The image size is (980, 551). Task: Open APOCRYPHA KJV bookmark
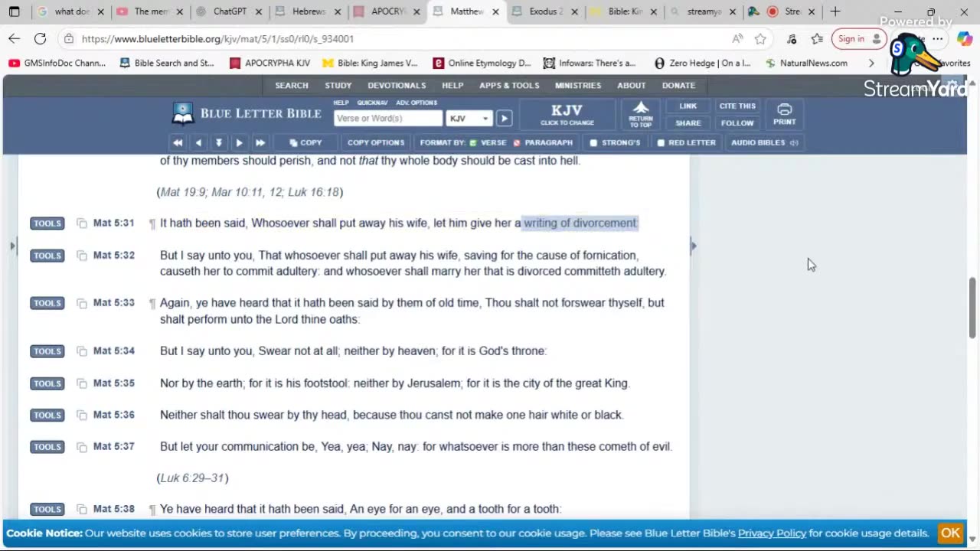pos(269,63)
